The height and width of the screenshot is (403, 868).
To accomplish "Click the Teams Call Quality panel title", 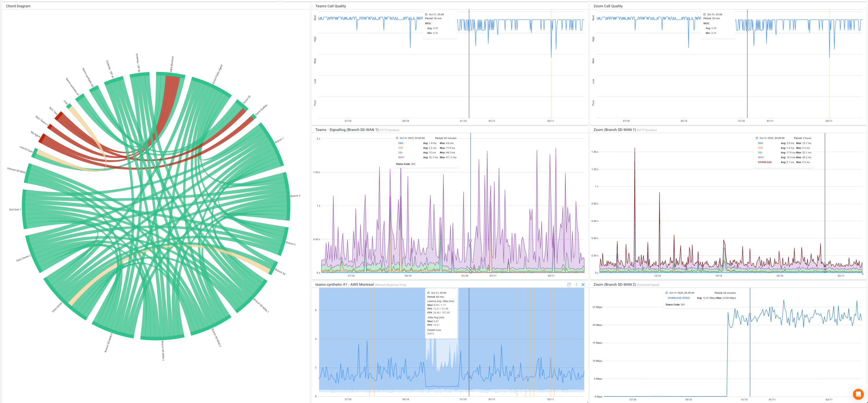I will (x=331, y=6).
